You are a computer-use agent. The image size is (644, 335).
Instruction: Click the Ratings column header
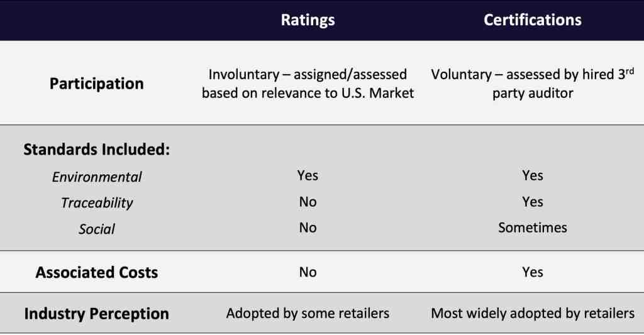pyautogui.click(x=308, y=19)
